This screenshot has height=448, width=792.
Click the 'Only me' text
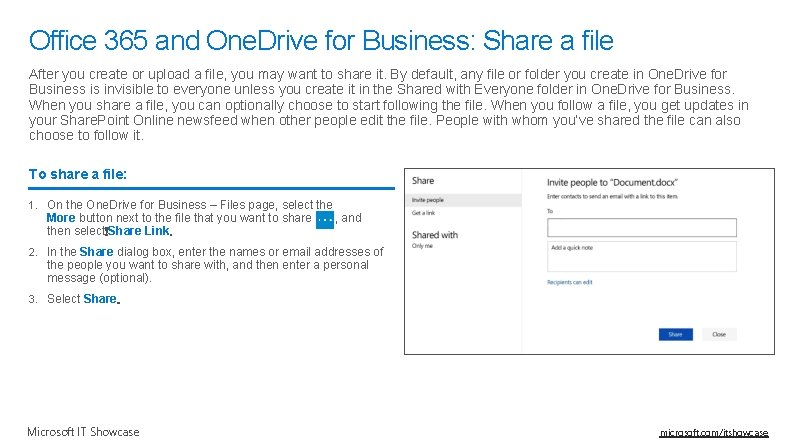tap(422, 246)
